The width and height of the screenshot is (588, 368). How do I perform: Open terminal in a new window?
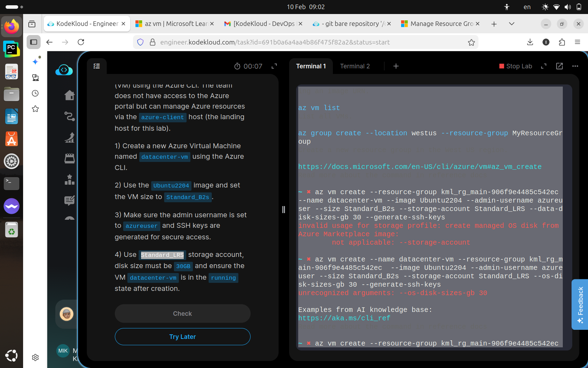[559, 66]
